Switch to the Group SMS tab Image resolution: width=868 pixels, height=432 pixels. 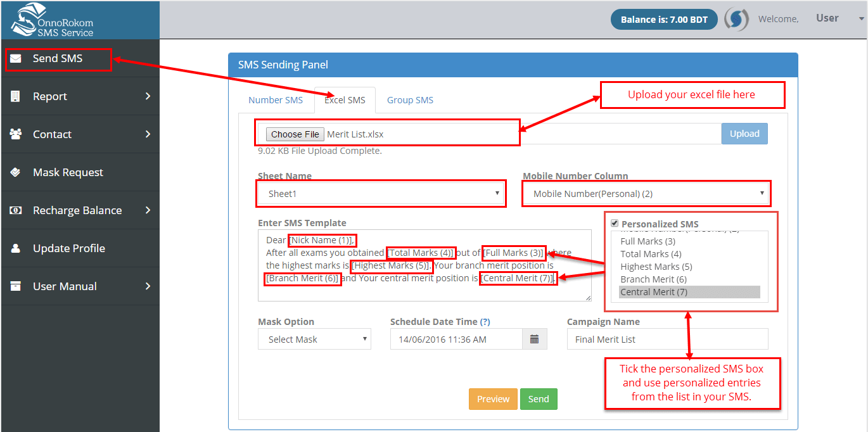coord(409,99)
